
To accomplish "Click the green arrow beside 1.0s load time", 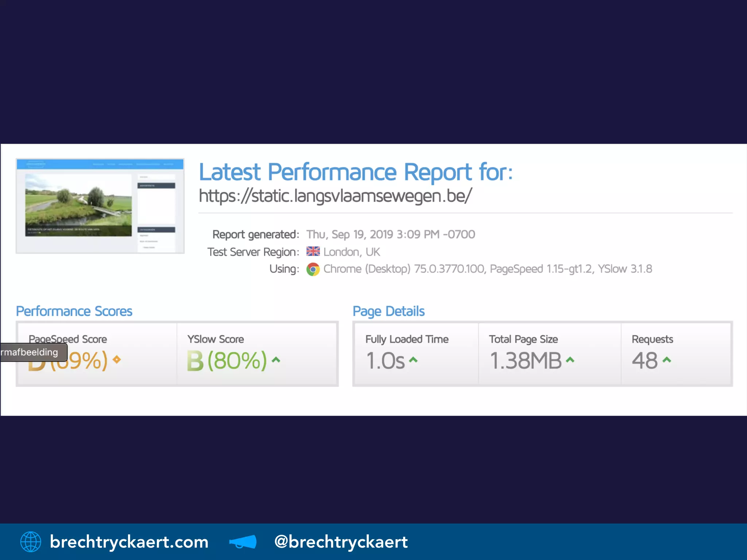I will (413, 360).
